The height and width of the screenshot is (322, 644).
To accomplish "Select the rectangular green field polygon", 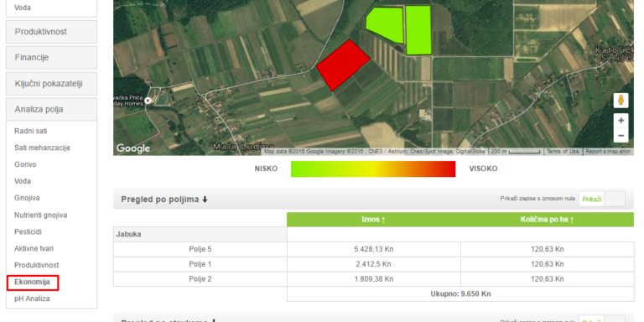I will (x=418, y=30).
